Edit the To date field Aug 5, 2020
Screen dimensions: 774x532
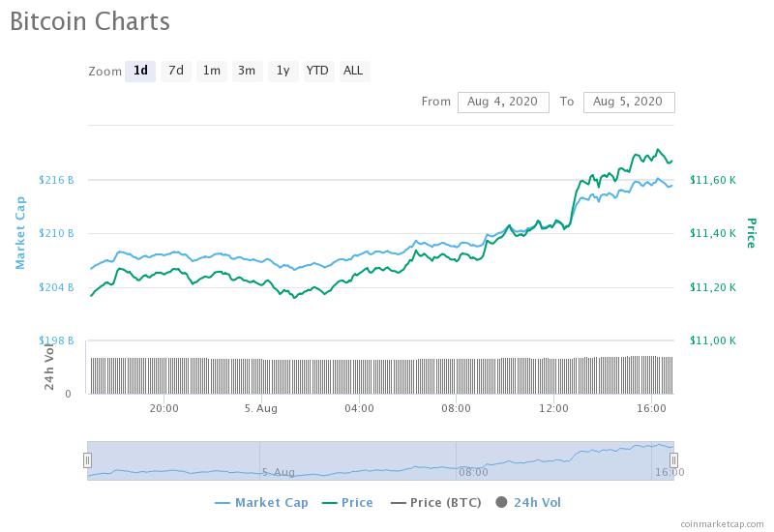click(x=628, y=103)
